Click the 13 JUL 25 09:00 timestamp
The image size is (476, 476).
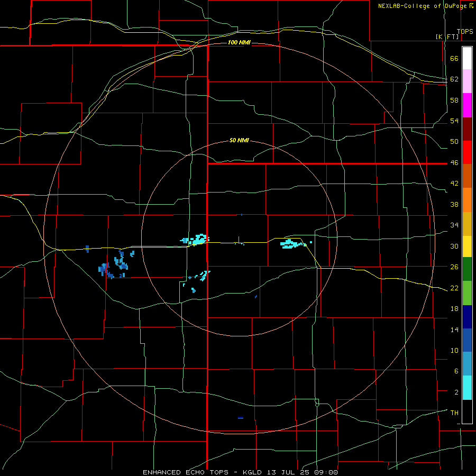coord(303,472)
